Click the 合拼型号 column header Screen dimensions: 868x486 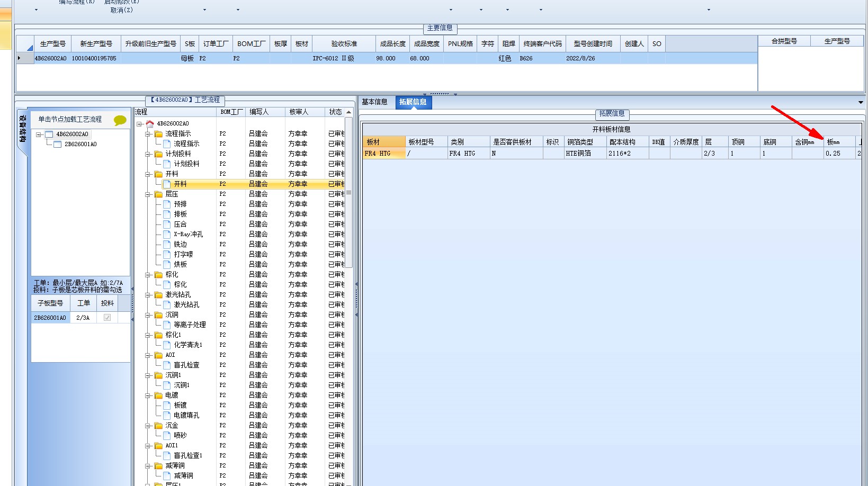[x=784, y=41]
